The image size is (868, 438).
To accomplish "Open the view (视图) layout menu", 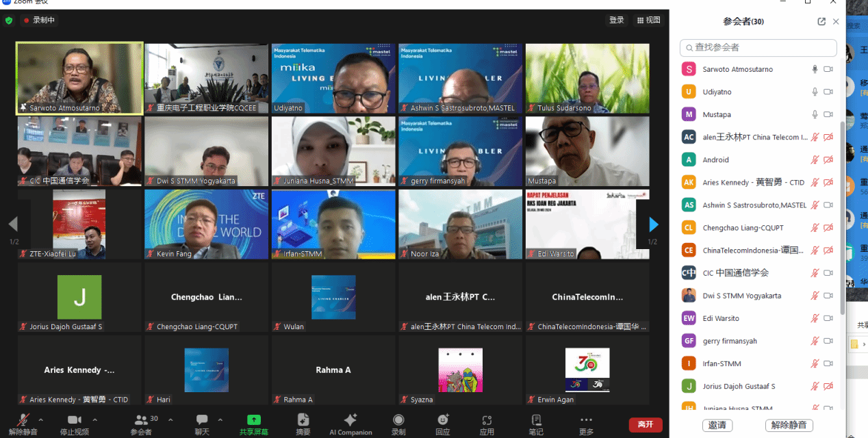I will (x=648, y=21).
